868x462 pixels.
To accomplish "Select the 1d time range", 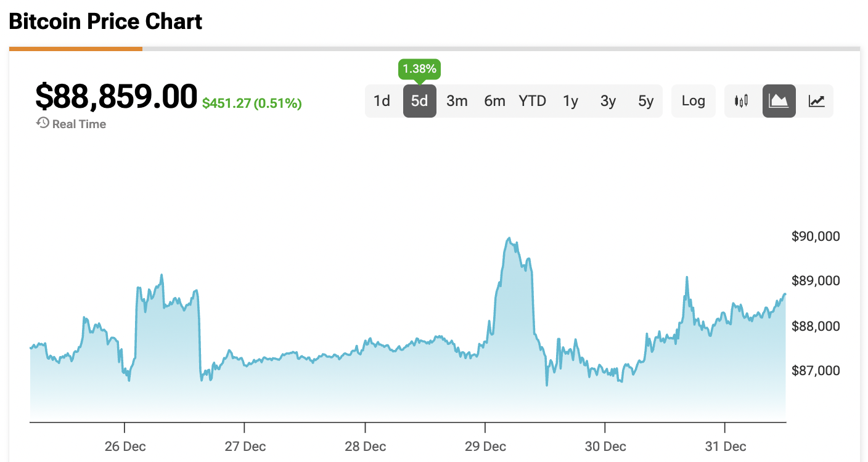I will 382,101.
